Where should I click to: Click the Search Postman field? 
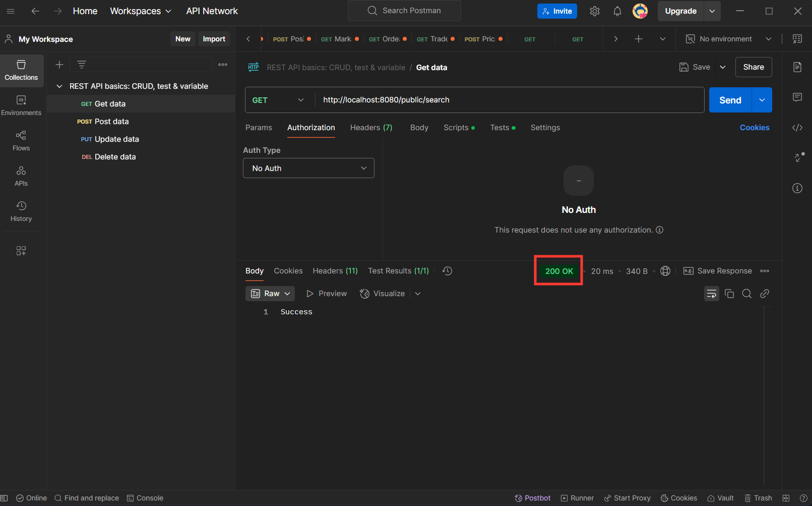[404, 11]
